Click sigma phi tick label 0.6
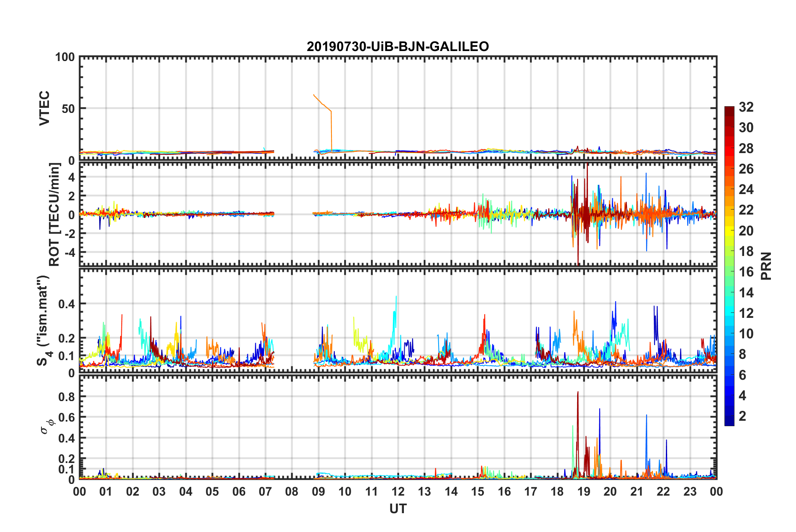The height and width of the screenshot is (532, 796). pyautogui.click(x=67, y=417)
